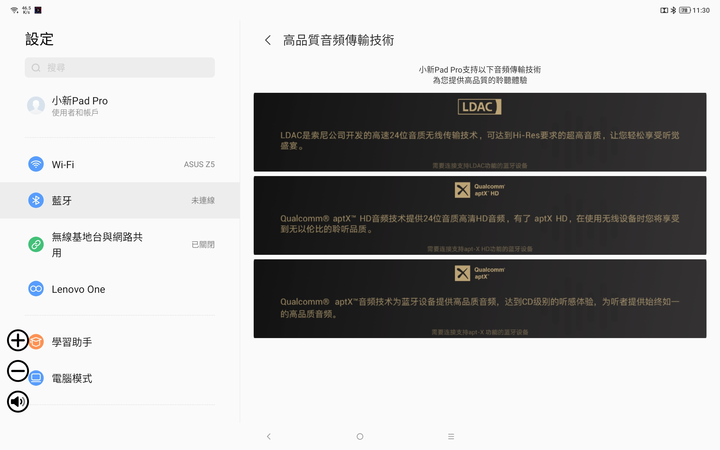Image resolution: width=720 pixels, height=450 pixels.
Task: Click the search magnifier icon
Action: (36, 68)
